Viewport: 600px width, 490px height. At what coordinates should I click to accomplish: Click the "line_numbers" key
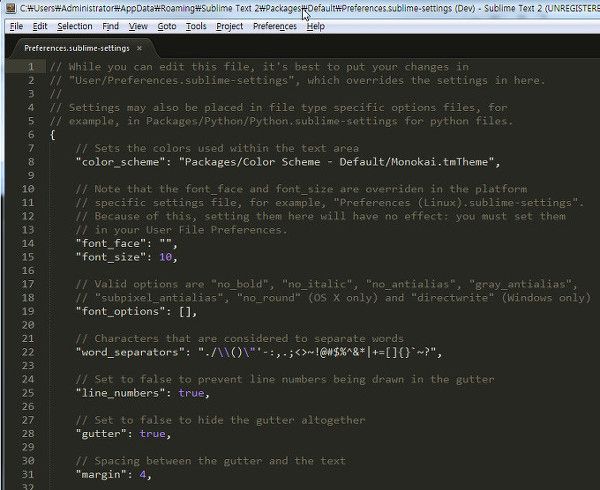click(x=120, y=393)
